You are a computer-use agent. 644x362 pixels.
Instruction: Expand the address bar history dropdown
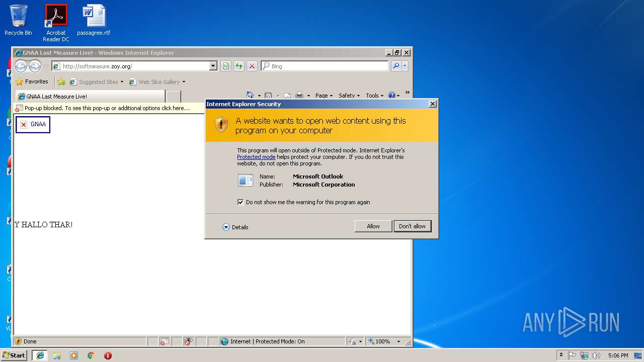(213, 66)
